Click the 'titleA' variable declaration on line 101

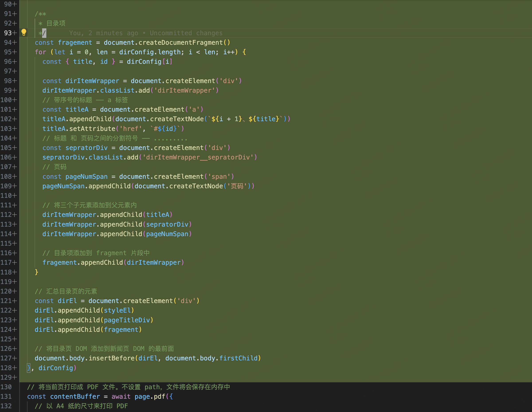(x=77, y=109)
